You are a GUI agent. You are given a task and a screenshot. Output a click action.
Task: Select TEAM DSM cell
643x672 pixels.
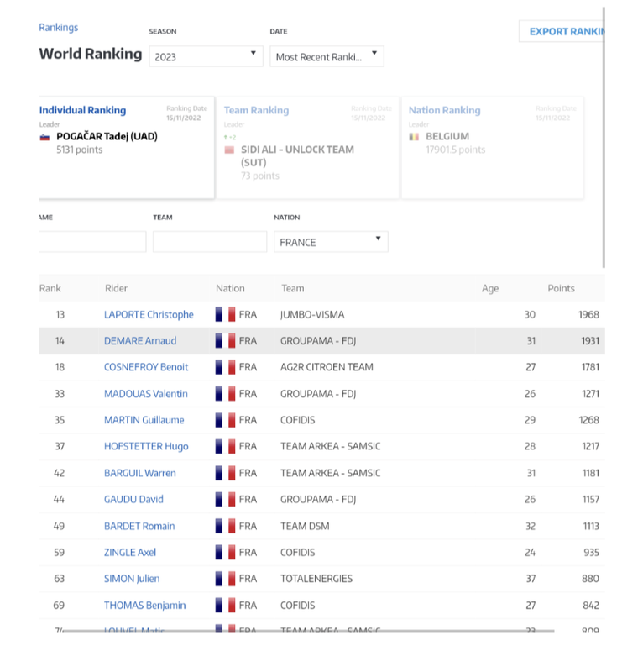pyautogui.click(x=305, y=526)
